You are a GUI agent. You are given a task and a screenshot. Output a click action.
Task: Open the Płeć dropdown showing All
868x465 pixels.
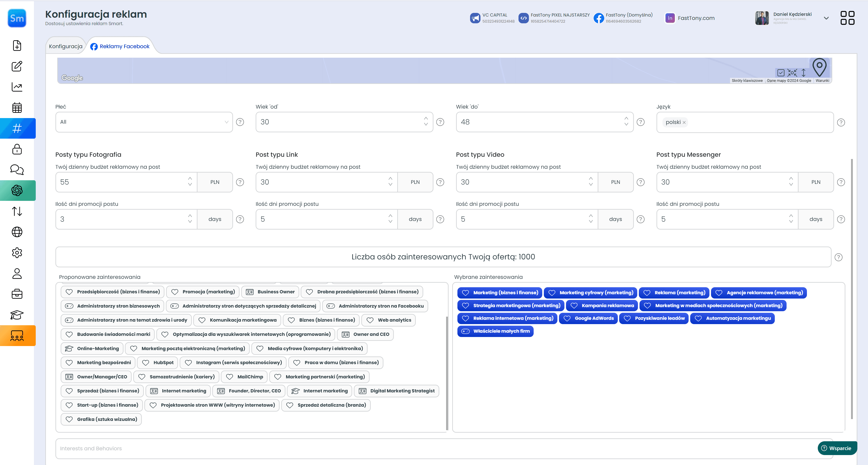coord(144,122)
